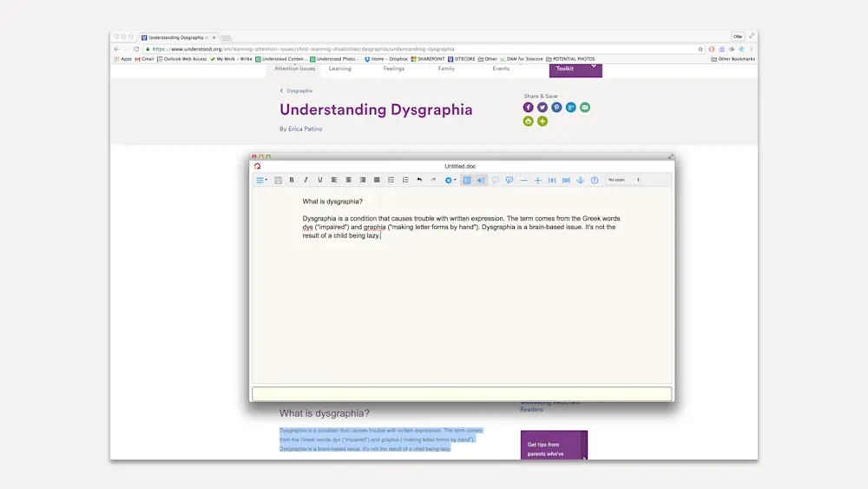Redo the last edit
This screenshot has width=868, height=489.
433,180
